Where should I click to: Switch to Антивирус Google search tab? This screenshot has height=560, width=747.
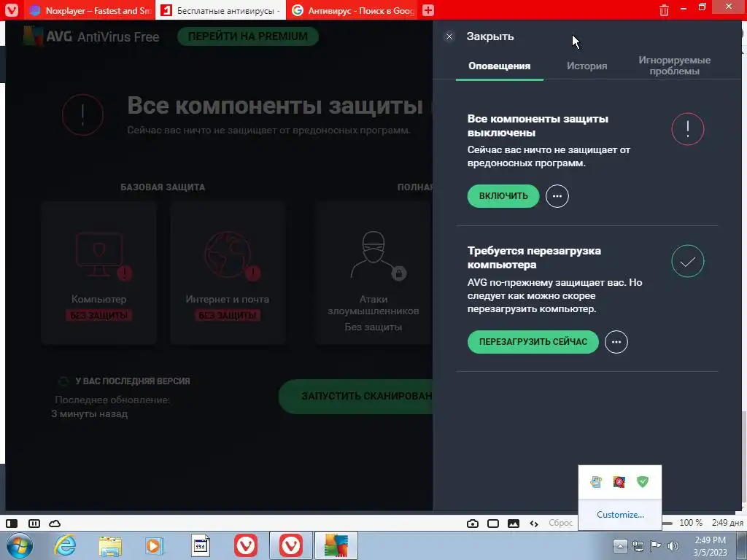coord(352,10)
